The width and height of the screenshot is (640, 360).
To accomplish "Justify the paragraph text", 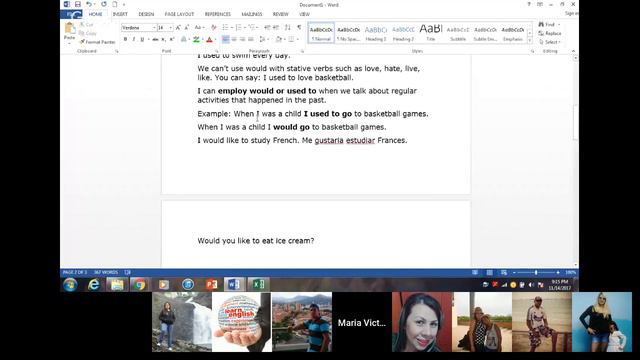I will (251, 39).
